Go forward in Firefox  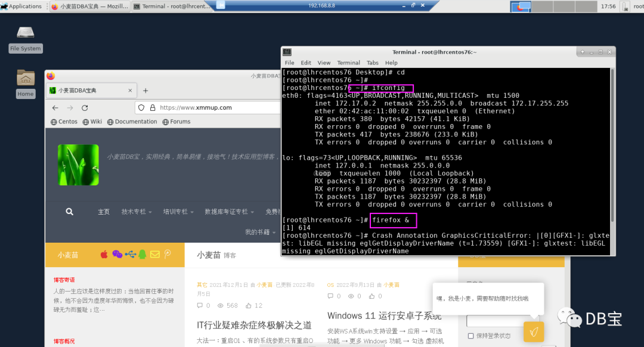pos(70,107)
